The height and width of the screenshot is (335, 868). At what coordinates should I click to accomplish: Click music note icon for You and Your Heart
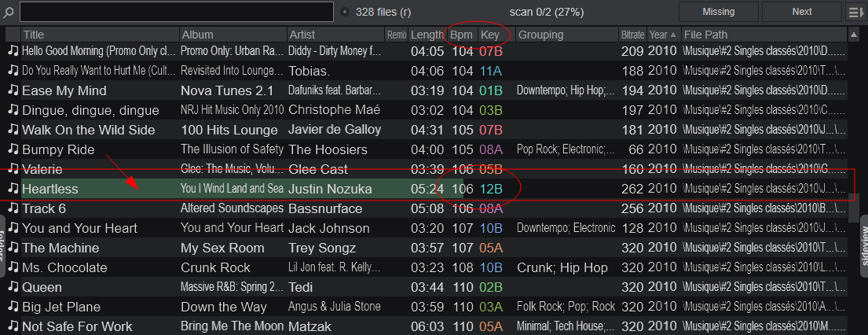(13, 228)
